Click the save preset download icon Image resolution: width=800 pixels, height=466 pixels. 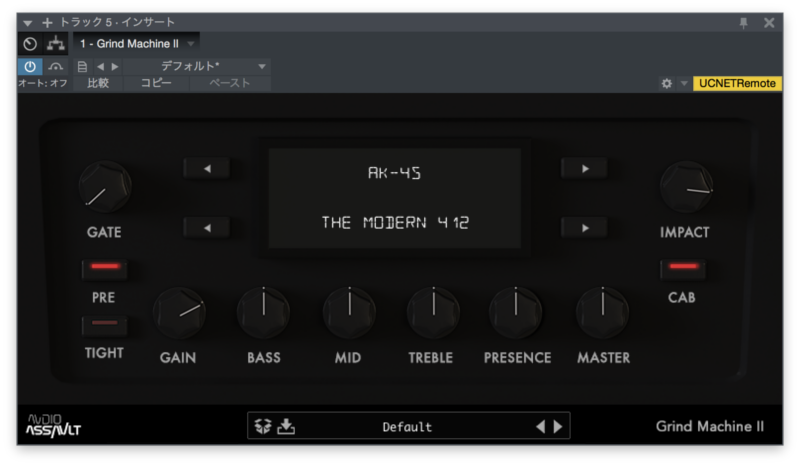286,426
